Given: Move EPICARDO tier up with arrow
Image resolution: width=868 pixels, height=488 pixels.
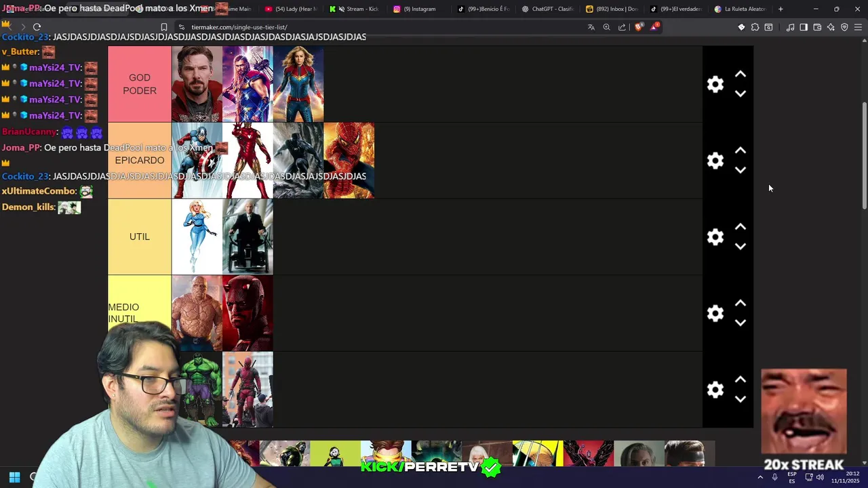Looking at the screenshot, I should click(741, 150).
